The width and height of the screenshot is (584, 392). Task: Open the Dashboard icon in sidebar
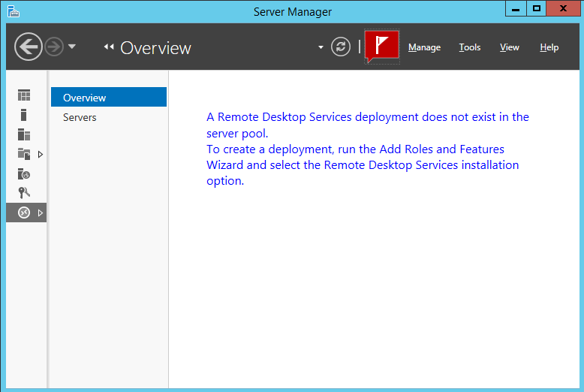point(24,95)
